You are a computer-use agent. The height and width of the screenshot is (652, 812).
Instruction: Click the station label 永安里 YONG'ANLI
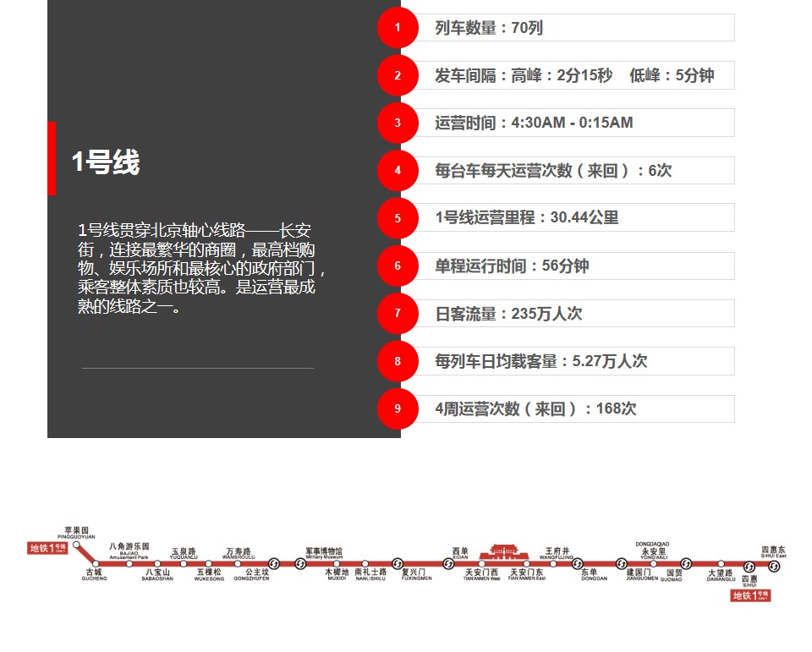[x=654, y=554]
